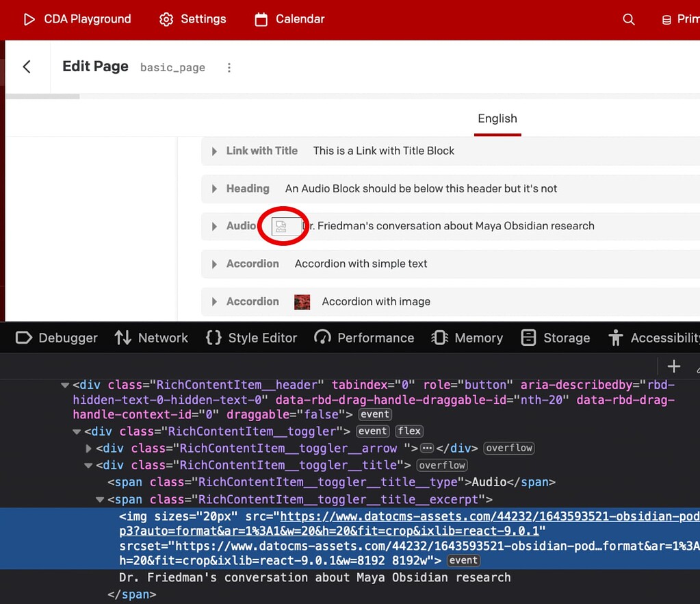Expand the Heading block
700x604 pixels.
tap(214, 189)
